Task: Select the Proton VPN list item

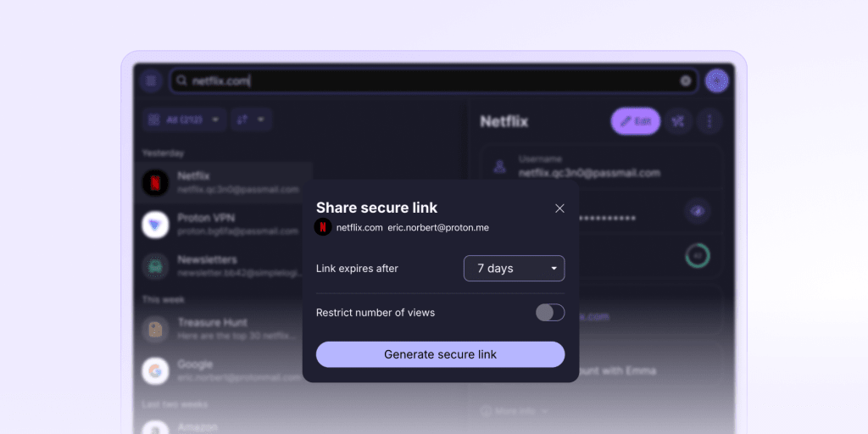Action: (x=224, y=225)
